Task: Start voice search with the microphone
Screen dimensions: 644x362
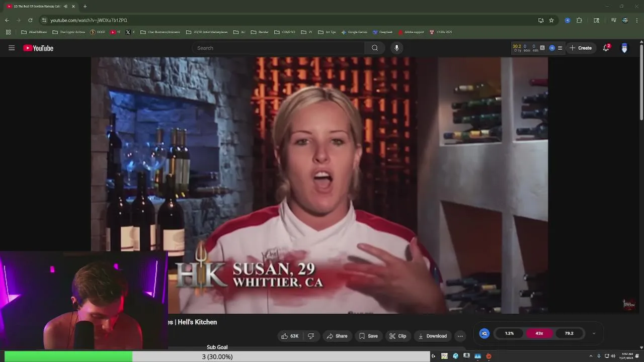Action: click(x=397, y=48)
